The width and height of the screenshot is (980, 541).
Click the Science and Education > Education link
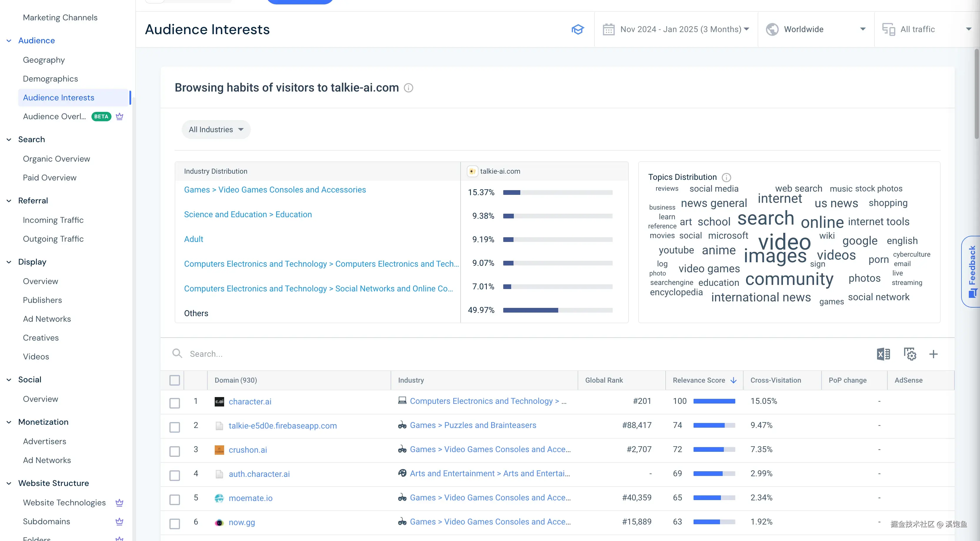248,214
